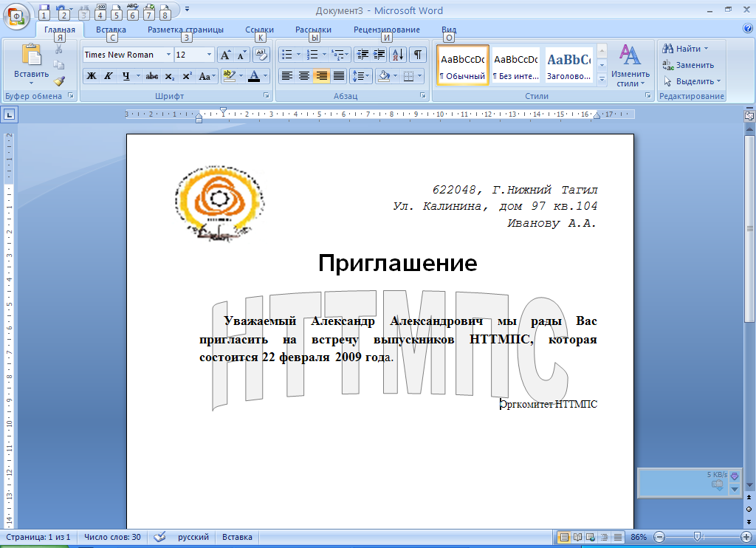Click the Clear Formatting eraser icon
The height and width of the screenshot is (548, 756).
pyautogui.click(x=261, y=55)
